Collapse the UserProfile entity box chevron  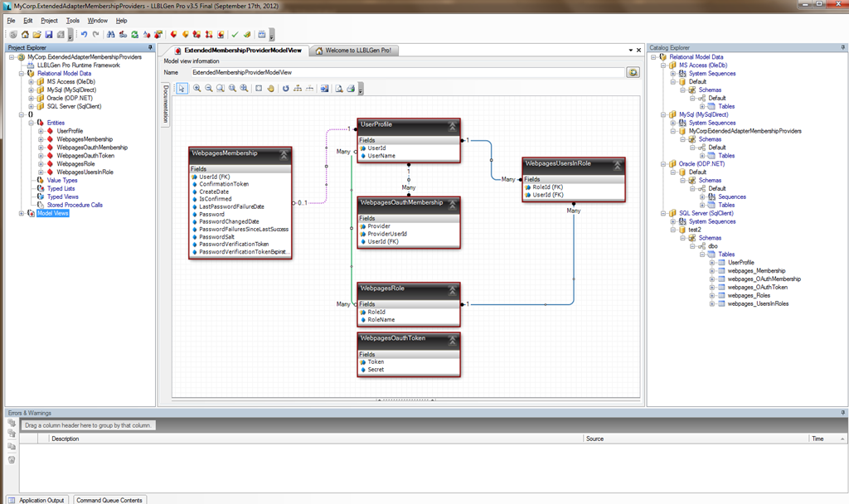coord(453,126)
